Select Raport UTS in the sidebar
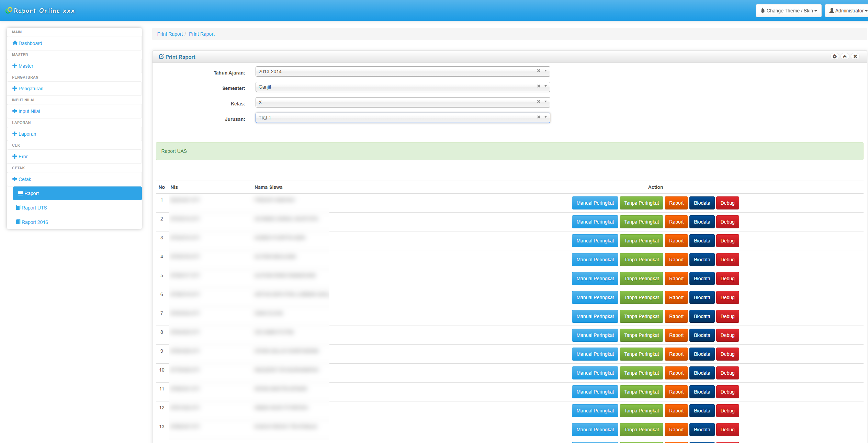Viewport: 868px width, 443px height. (x=34, y=207)
